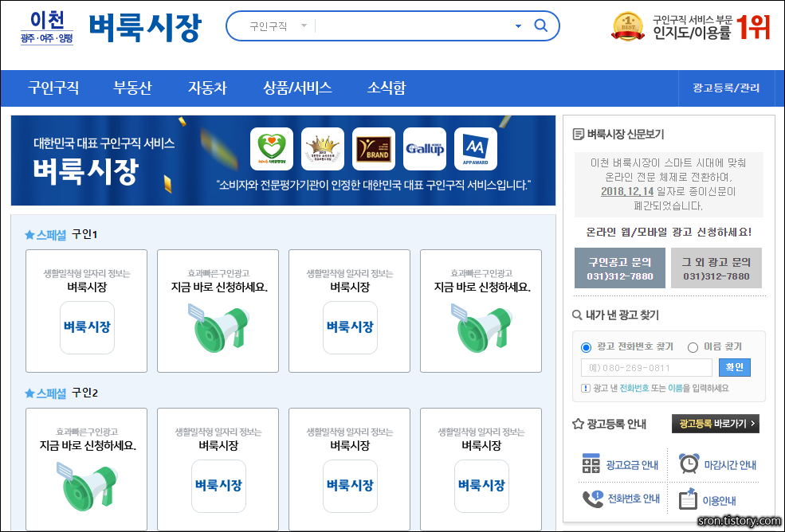Open the 자동차 menu

[x=207, y=88]
